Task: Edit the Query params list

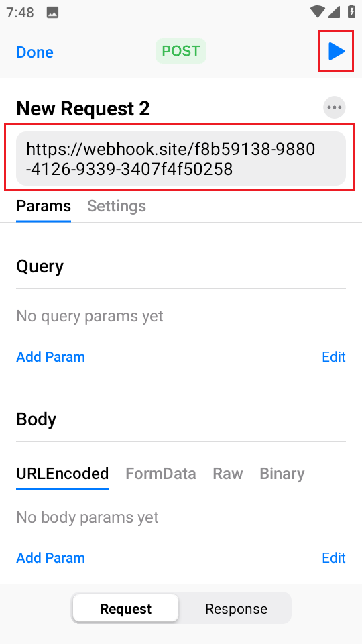Action: [x=334, y=356]
